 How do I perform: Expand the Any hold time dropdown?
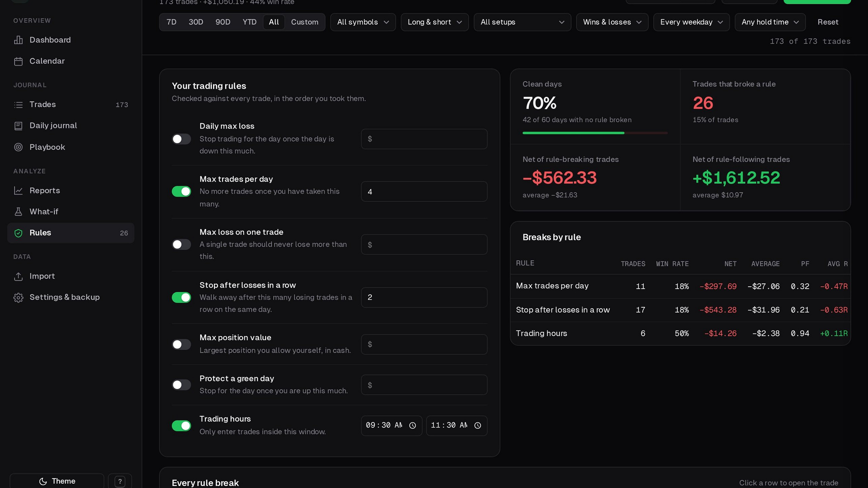click(x=770, y=22)
